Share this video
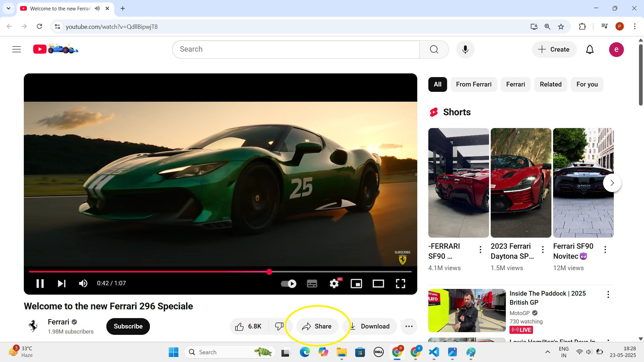The image size is (644, 362). 317,326
